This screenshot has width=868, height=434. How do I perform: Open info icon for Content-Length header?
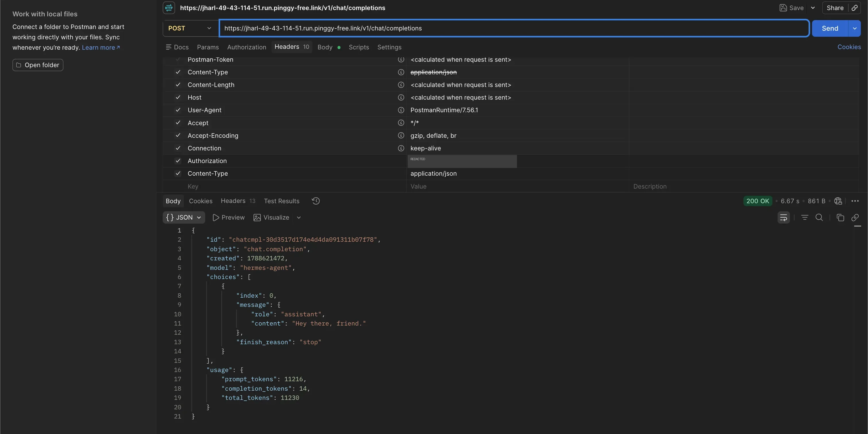pos(401,85)
